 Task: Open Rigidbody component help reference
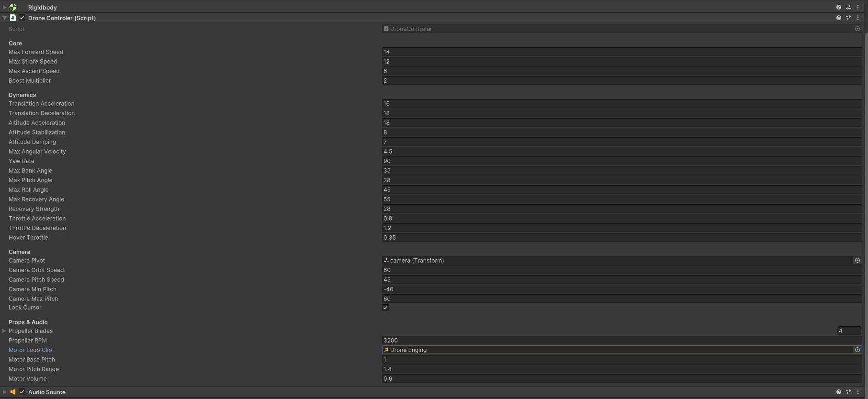click(x=839, y=7)
